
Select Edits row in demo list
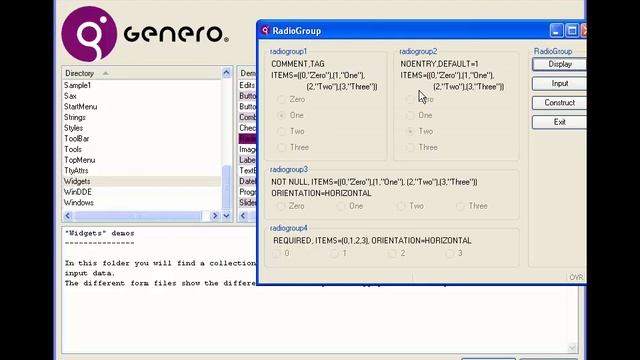coord(247,85)
